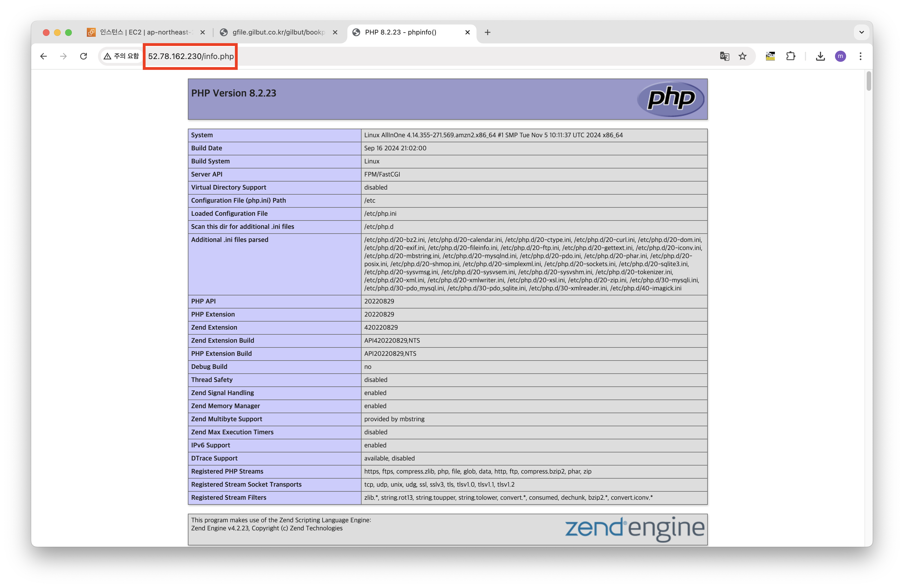The image size is (904, 588).
Task: Open Chrome's three-dot menu
Action: [x=861, y=56]
